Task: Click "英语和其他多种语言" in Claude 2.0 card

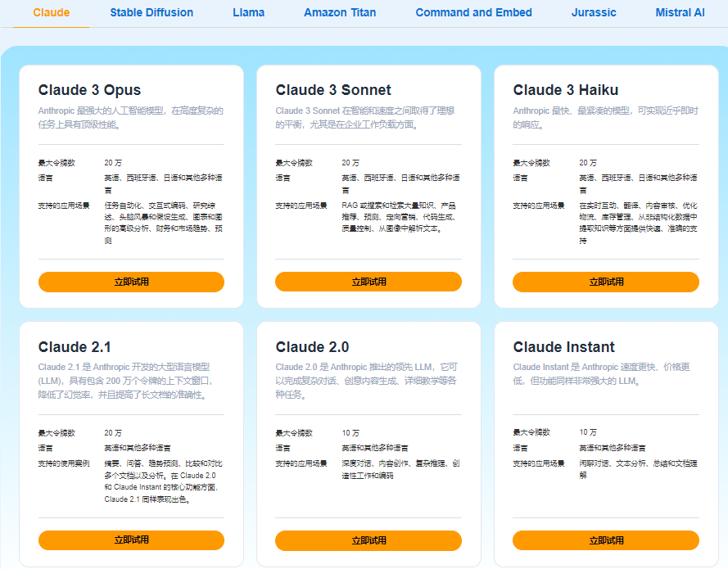Action: (x=375, y=449)
